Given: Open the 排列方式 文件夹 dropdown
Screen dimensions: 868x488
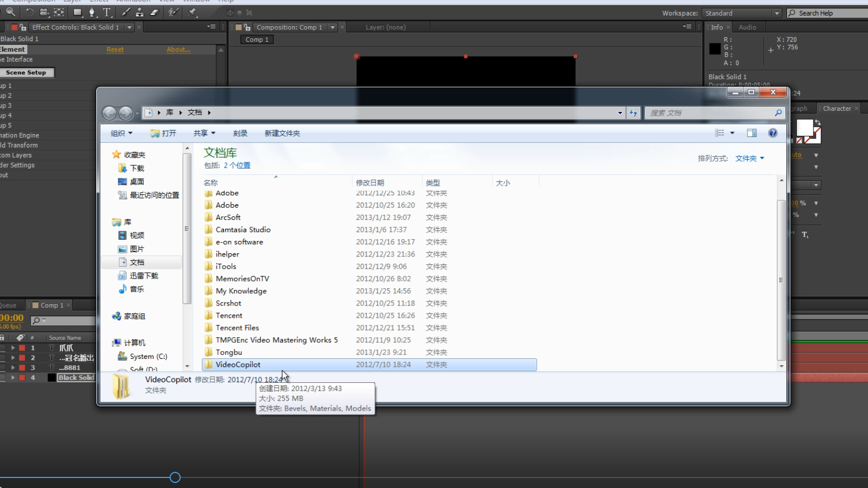Looking at the screenshot, I should click(x=750, y=159).
